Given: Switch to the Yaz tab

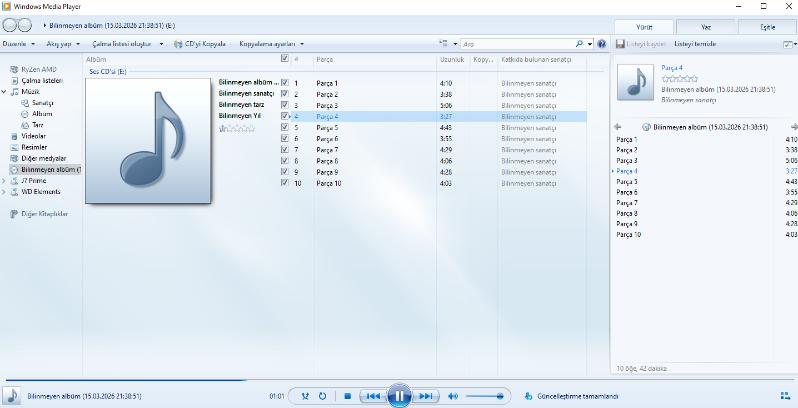Looking at the screenshot, I should point(705,27).
